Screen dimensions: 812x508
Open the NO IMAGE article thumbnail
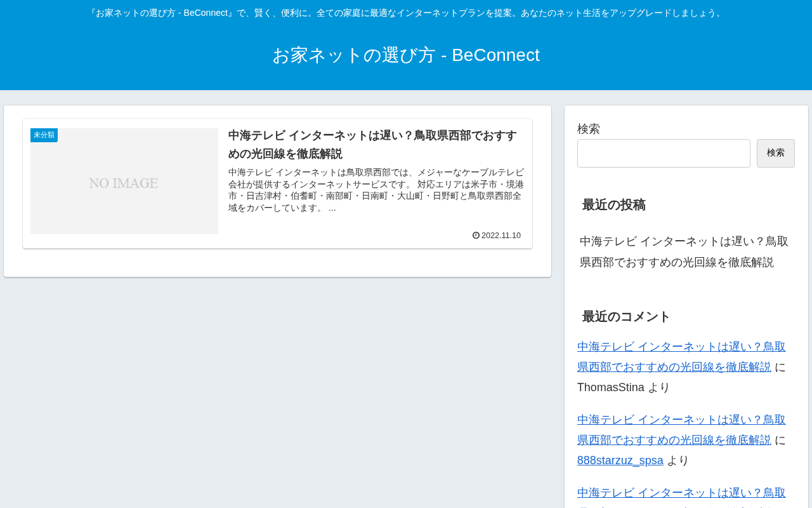point(124,182)
